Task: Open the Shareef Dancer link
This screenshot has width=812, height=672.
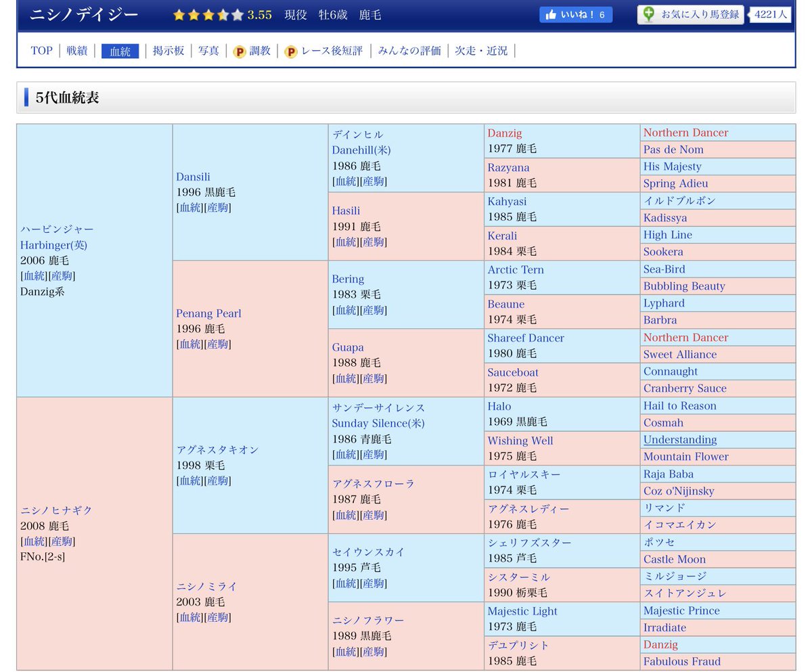Action: (526, 338)
